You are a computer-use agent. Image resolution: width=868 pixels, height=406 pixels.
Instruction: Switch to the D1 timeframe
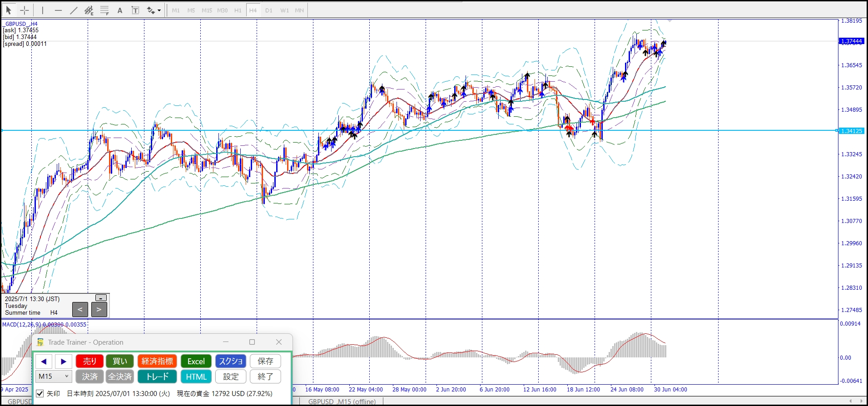pos(269,10)
